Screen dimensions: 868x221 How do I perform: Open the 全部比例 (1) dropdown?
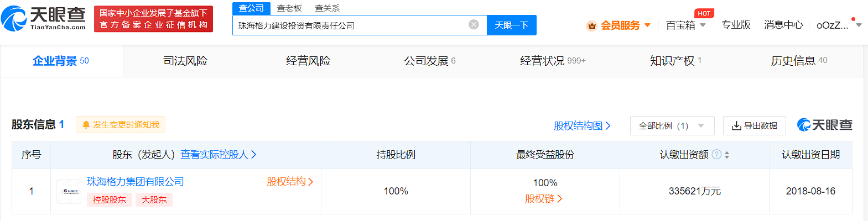pyautogui.click(x=672, y=126)
